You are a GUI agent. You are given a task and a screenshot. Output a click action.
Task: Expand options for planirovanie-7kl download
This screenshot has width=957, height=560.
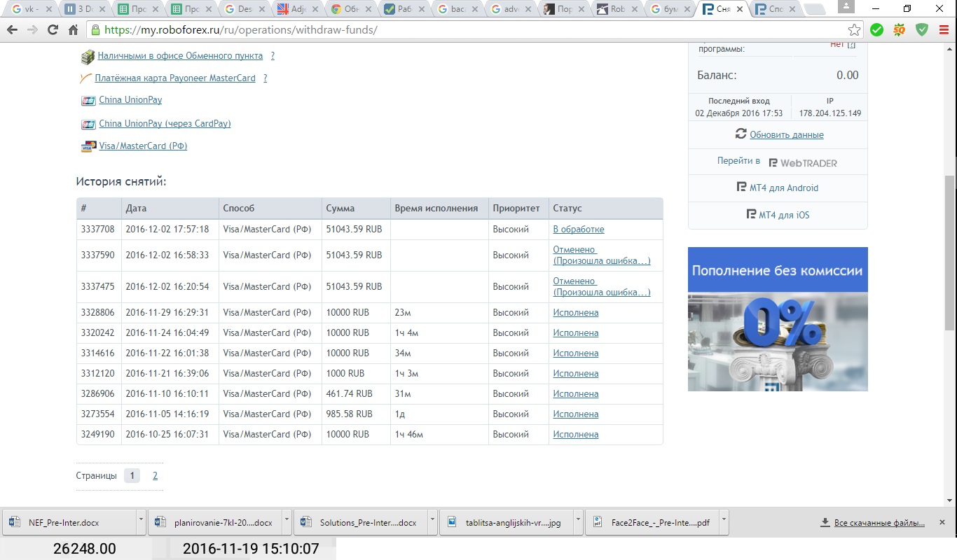(x=287, y=521)
